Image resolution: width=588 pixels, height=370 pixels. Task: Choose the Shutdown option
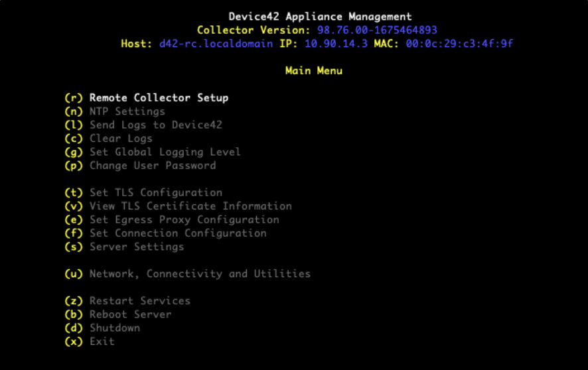point(102,328)
